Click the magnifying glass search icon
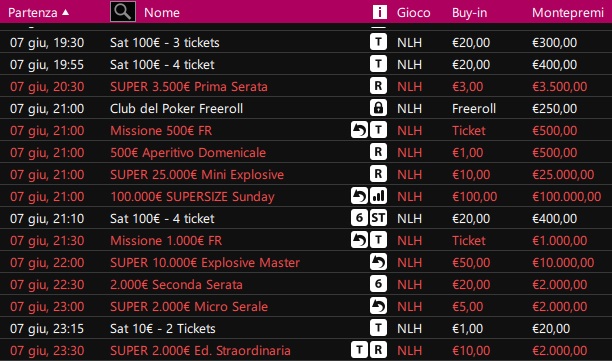 coord(123,12)
